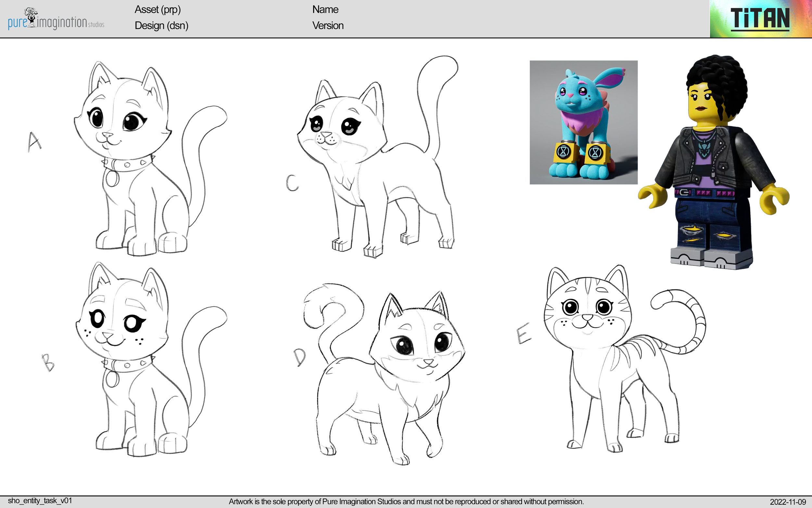Select the Asset (prp) label
The image size is (812, 508).
click(158, 10)
